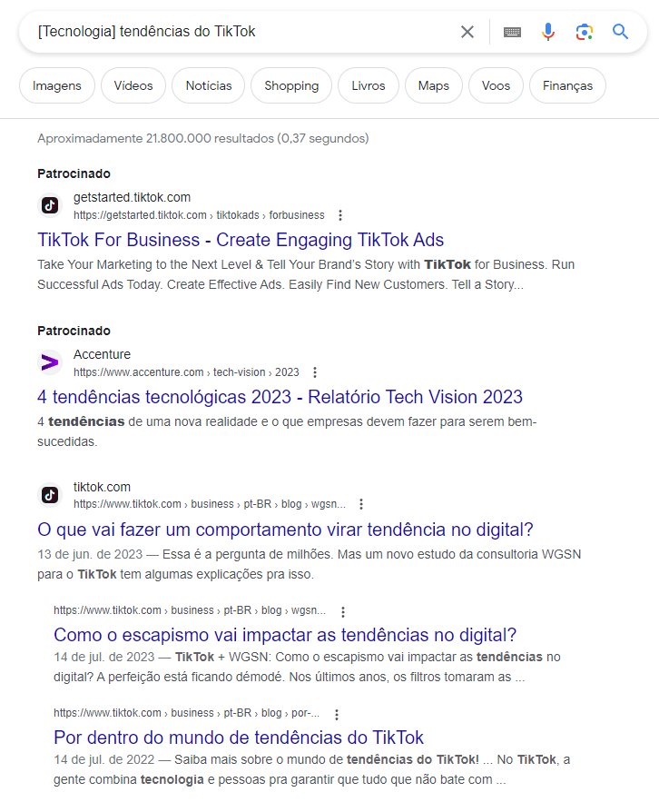Image resolution: width=659 pixels, height=812 pixels.
Task: Switch to the Imagens filter tab
Action: [57, 85]
